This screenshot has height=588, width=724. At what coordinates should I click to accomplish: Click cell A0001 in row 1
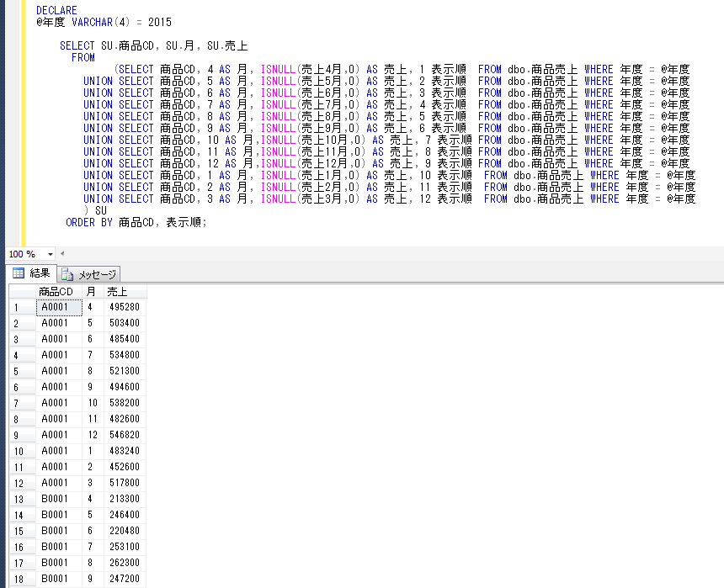[x=59, y=307]
